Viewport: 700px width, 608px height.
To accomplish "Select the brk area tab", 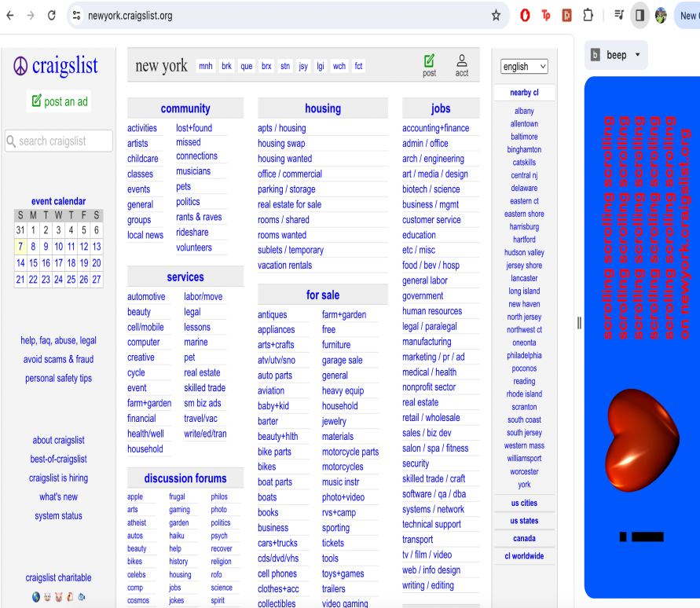I will tap(226, 66).
